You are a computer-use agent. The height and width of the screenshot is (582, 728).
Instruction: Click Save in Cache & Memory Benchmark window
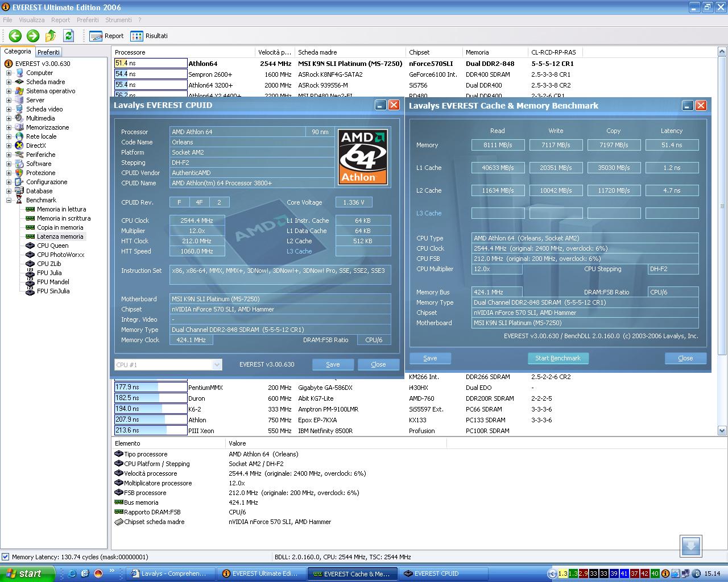coord(430,358)
